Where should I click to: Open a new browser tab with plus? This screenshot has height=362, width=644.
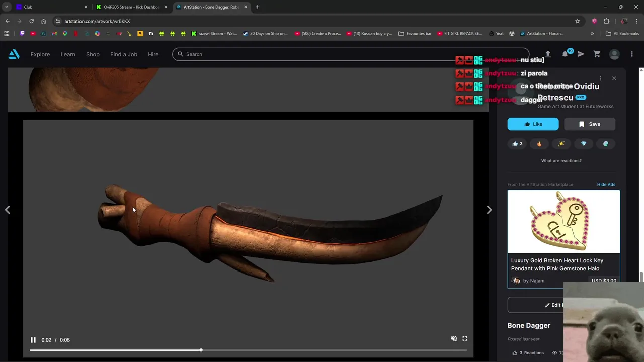coord(258,7)
